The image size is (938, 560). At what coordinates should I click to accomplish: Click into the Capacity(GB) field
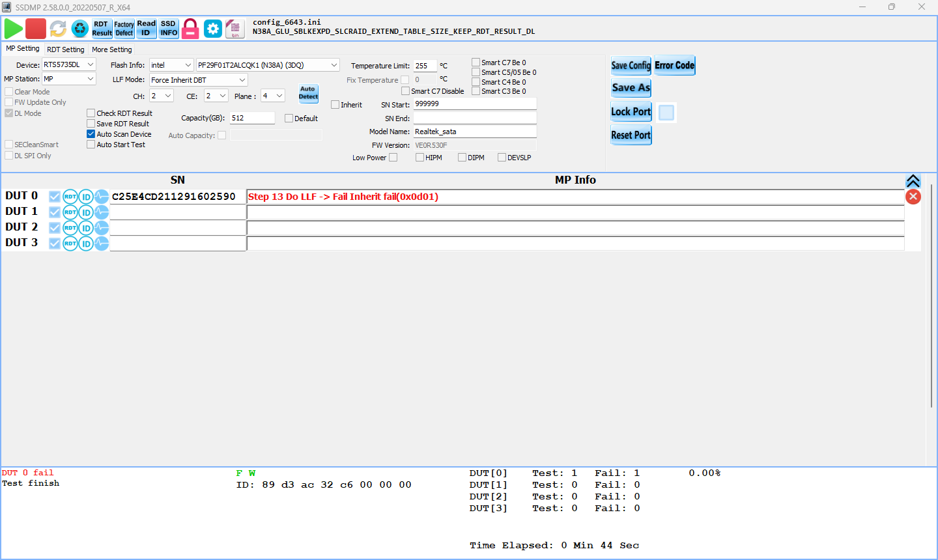click(252, 118)
